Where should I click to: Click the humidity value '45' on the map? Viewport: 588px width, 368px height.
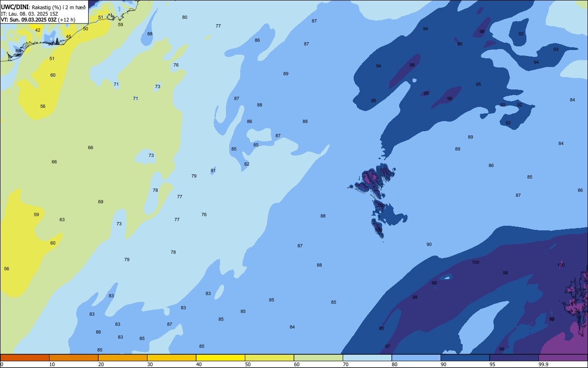68,37
